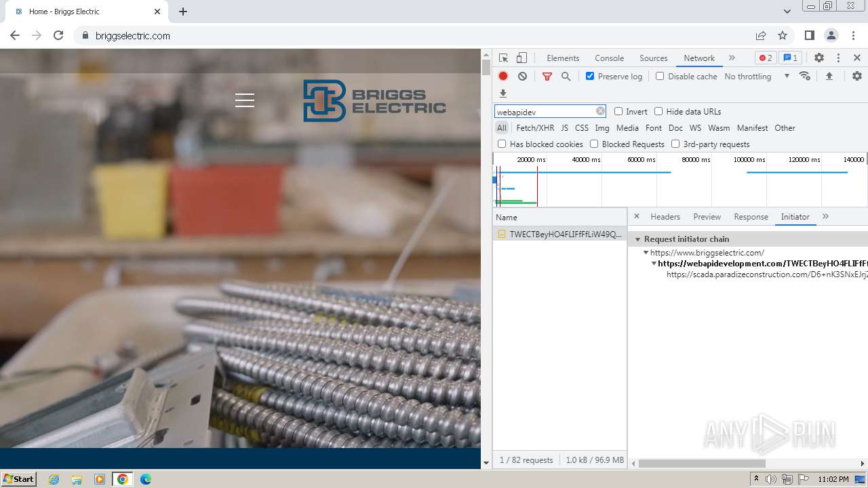Screen dimensions: 868x488
Task: Filter requests by Manifest
Action: (752, 127)
